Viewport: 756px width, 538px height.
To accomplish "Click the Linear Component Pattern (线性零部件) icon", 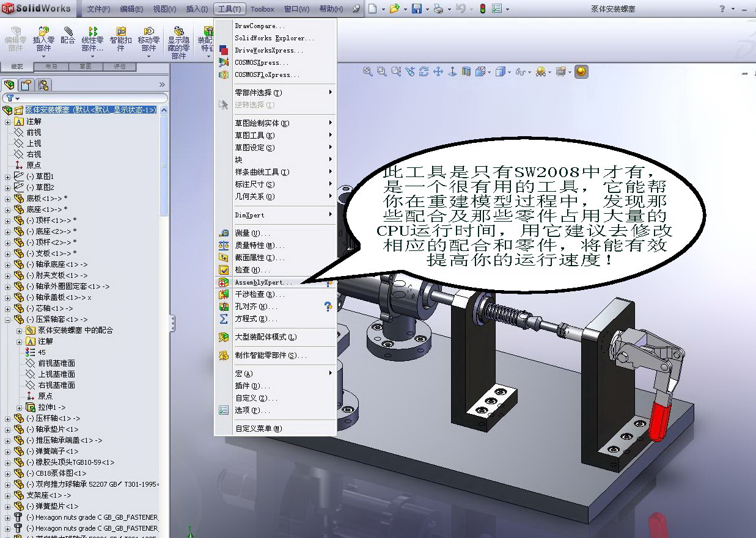I will tap(92, 31).
